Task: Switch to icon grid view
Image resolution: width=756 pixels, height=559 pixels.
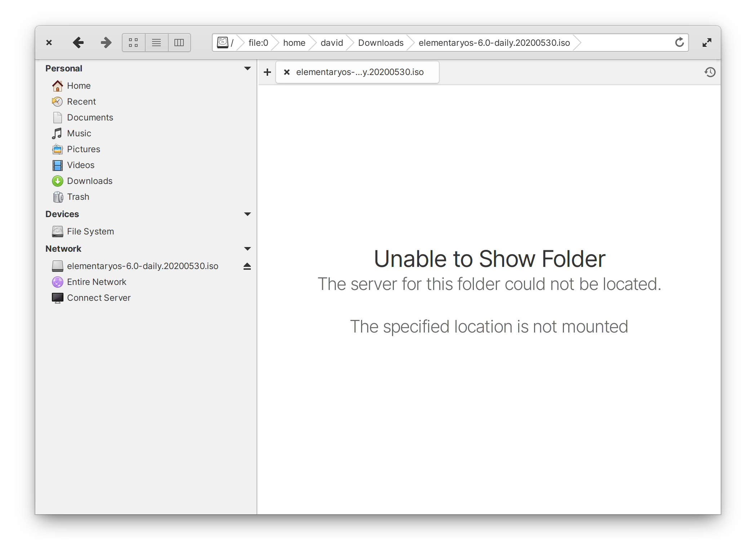Action: click(134, 43)
